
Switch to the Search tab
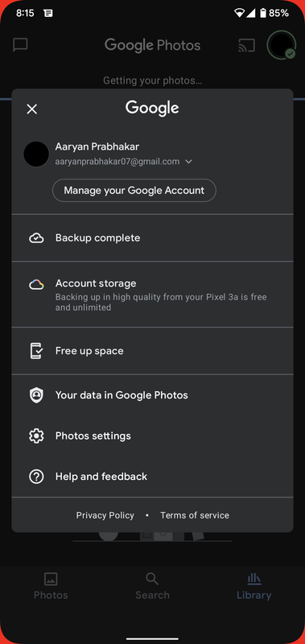tap(152, 587)
